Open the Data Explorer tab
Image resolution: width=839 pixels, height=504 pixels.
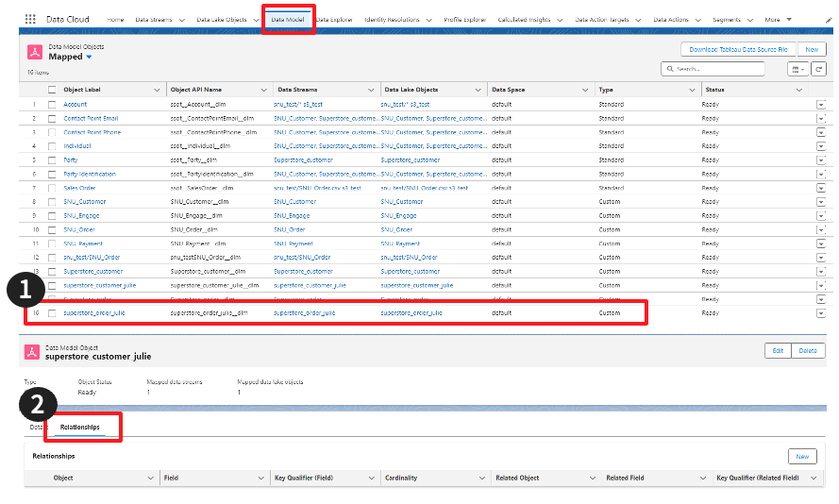[334, 20]
